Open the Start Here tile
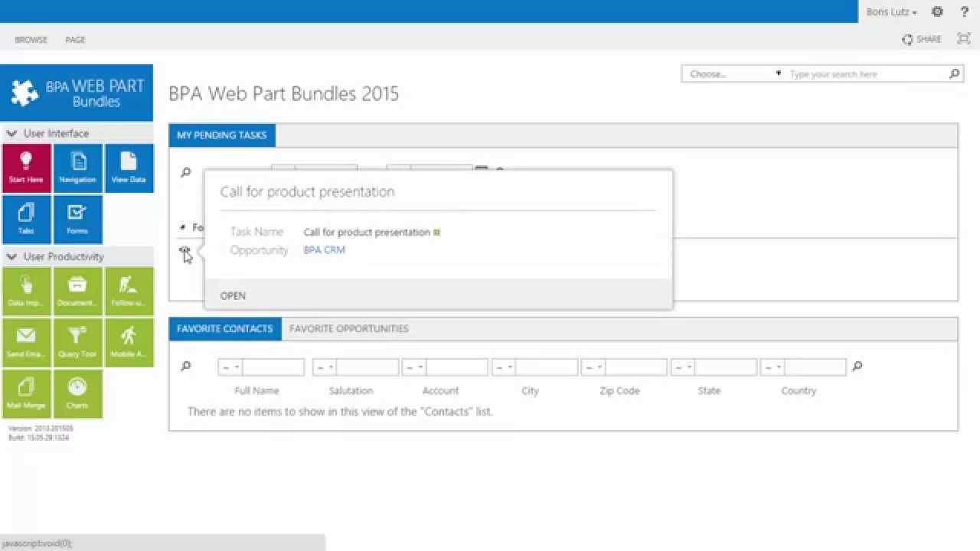Image resolution: width=980 pixels, height=551 pixels. click(26, 168)
